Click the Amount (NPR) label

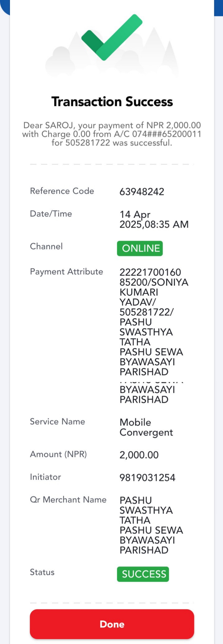click(58, 454)
